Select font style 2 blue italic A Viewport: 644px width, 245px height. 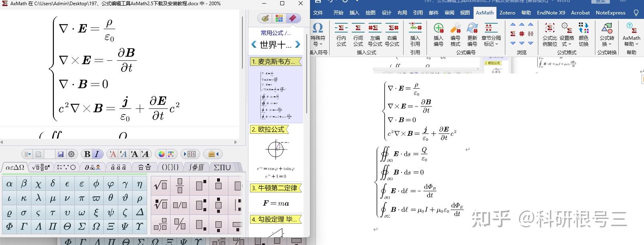coord(123,154)
